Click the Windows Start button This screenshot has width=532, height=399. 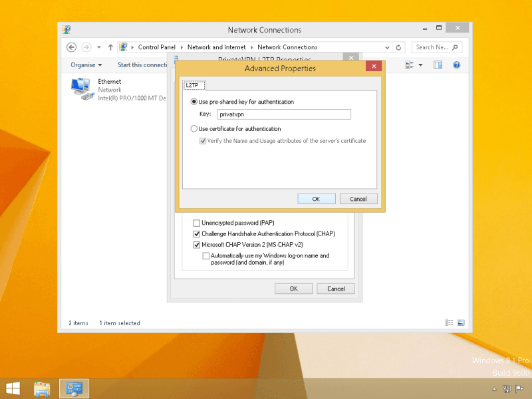pyautogui.click(x=13, y=388)
